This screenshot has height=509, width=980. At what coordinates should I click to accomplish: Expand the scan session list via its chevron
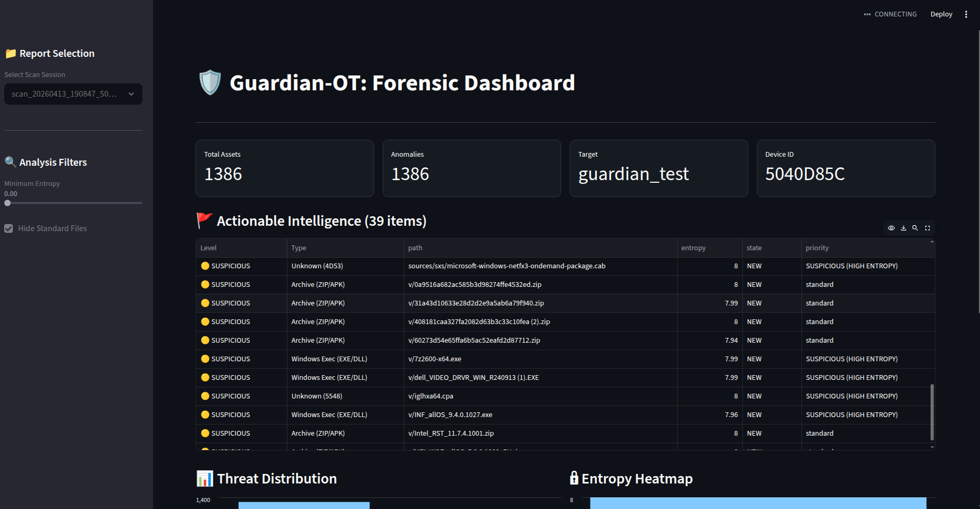pyautogui.click(x=131, y=94)
